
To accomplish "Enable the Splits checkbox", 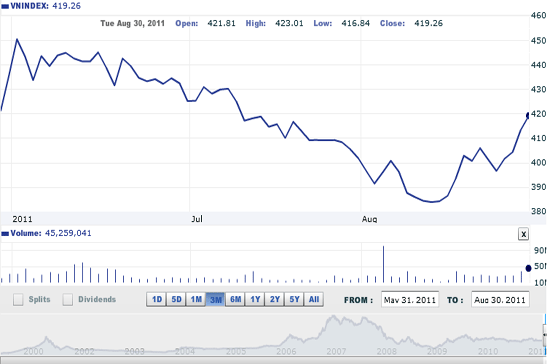I will [x=18, y=299].
